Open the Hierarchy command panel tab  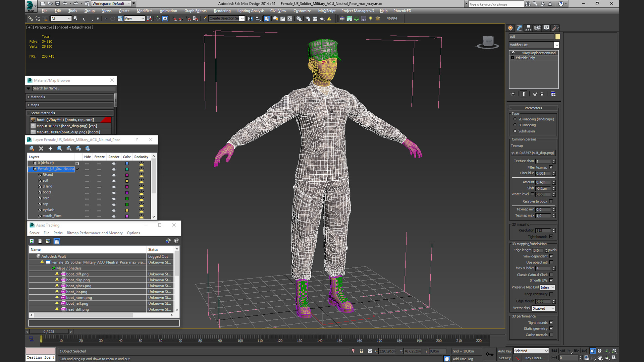(528, 28)
